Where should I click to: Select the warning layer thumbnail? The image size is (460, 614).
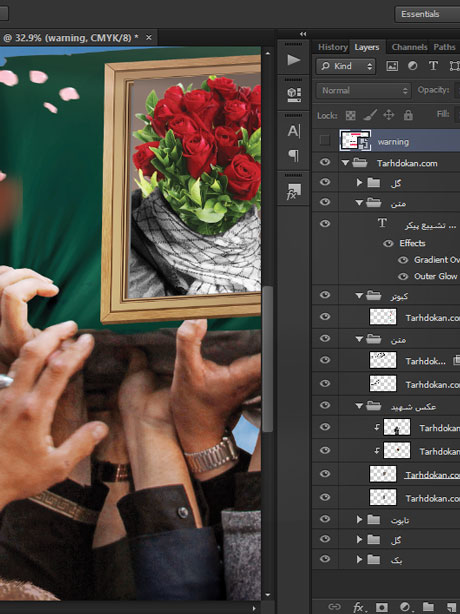point(355,141)
